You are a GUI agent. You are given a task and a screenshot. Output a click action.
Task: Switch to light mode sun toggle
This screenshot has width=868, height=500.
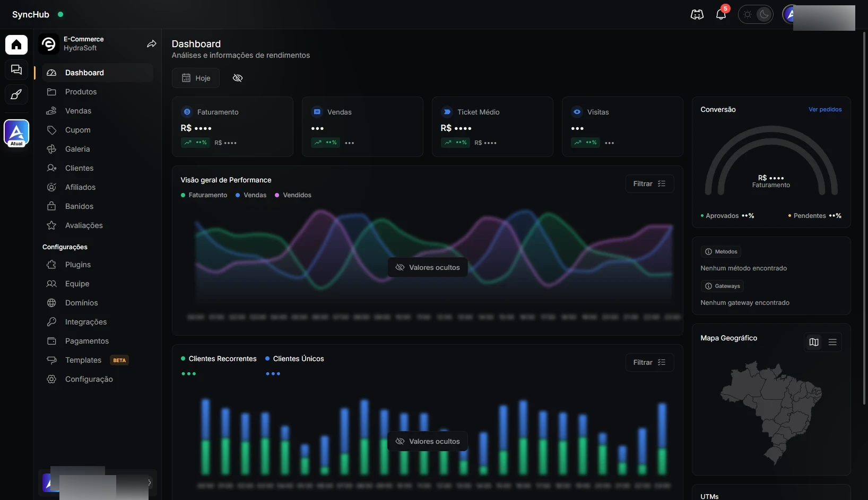(x=748, y=14)
